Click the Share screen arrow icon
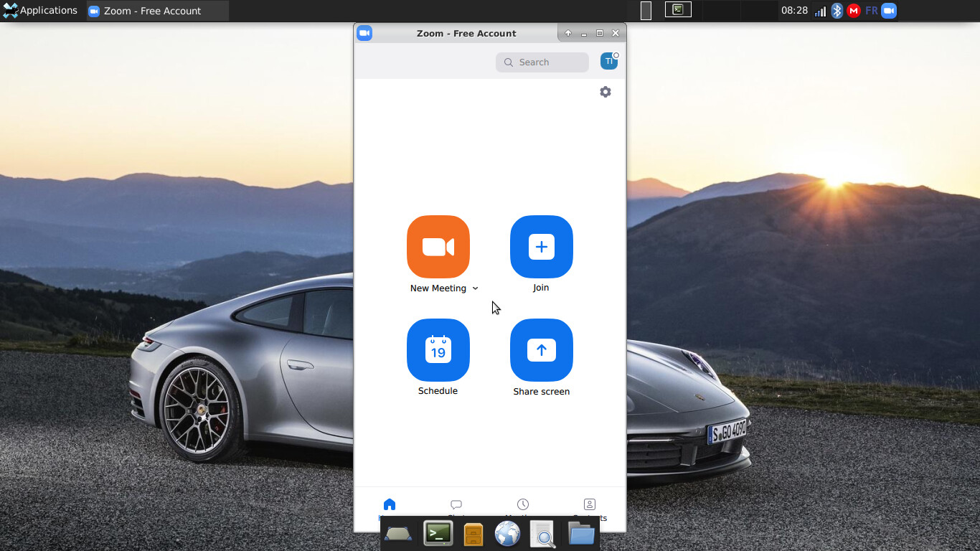Screen dimensions: 980x551 tap(542, 350)
